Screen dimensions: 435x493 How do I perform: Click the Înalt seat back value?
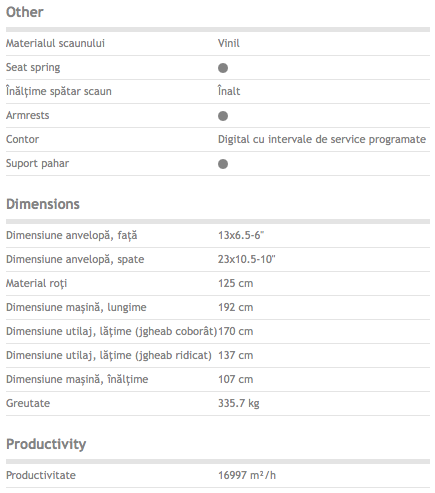229,91
